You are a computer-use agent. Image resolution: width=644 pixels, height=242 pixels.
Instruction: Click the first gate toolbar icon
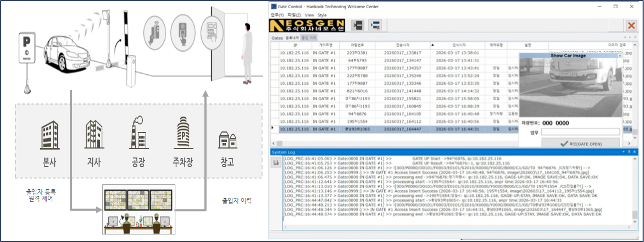tap(358, 25)
